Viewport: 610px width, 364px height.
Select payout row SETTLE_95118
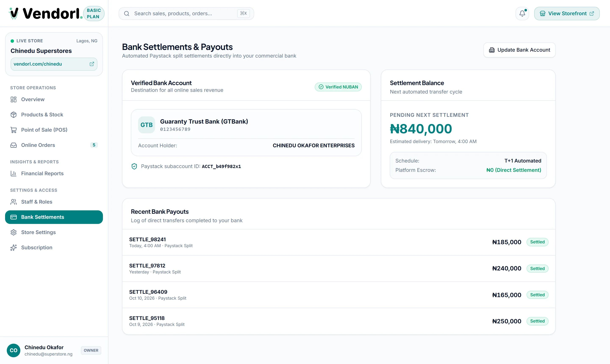point(339,321)
